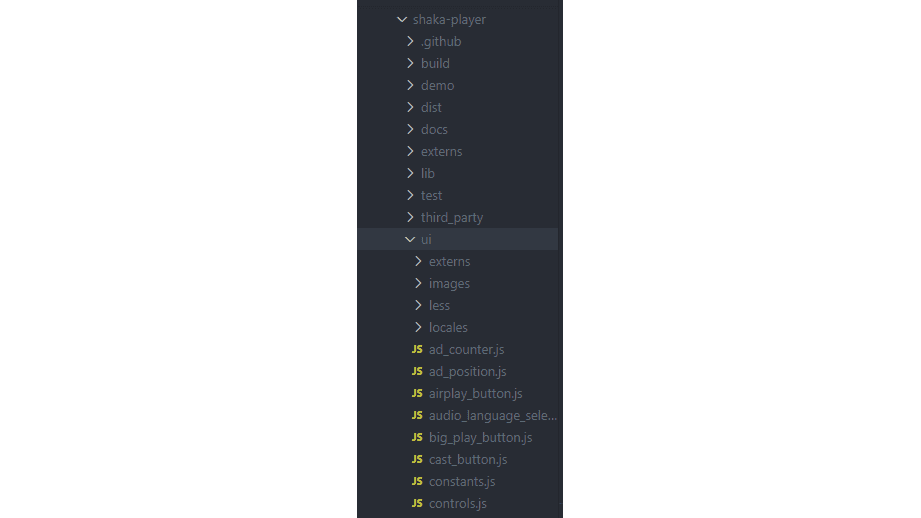Expand the third_party folder chevron

(x=410, y=217)
